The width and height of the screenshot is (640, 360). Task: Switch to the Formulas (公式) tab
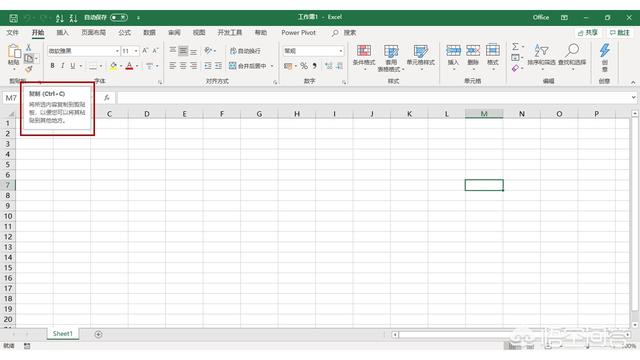tap(124, 33)
